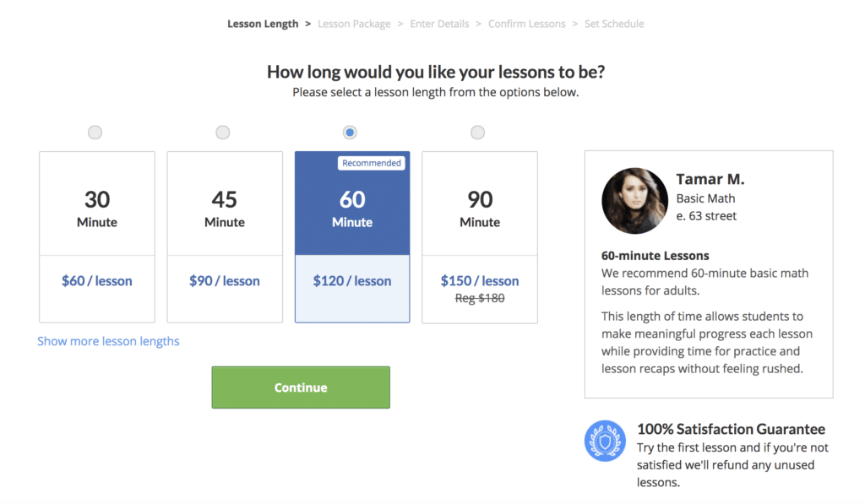Click the crossed-out 'Reg $180' price

[480, 297]
